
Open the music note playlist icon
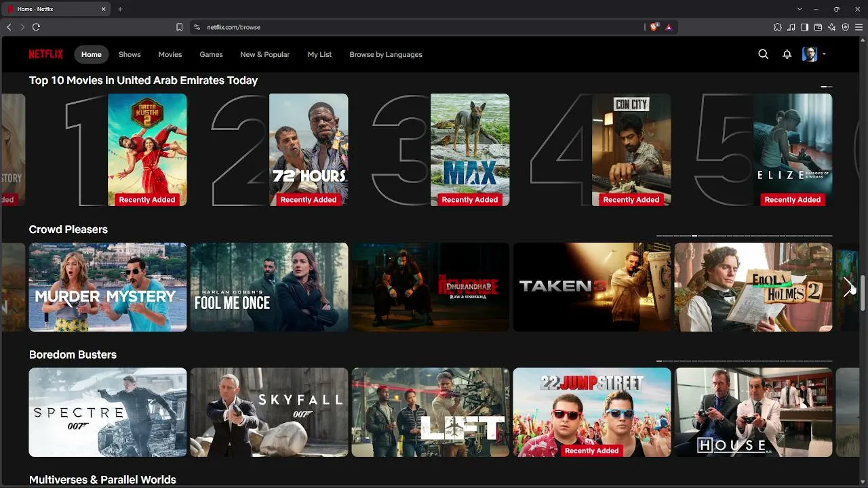[791, 27]
